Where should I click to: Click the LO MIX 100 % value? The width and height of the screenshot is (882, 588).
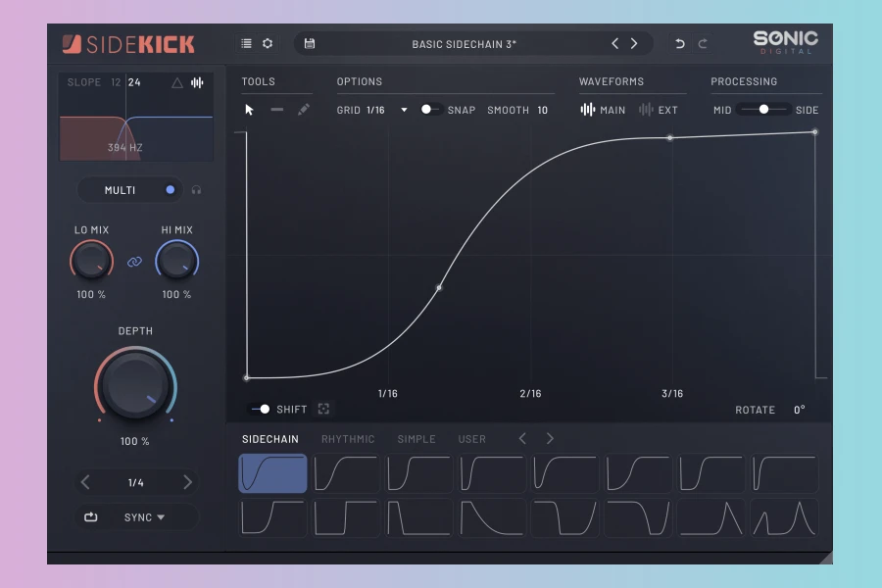click(91, 294)
